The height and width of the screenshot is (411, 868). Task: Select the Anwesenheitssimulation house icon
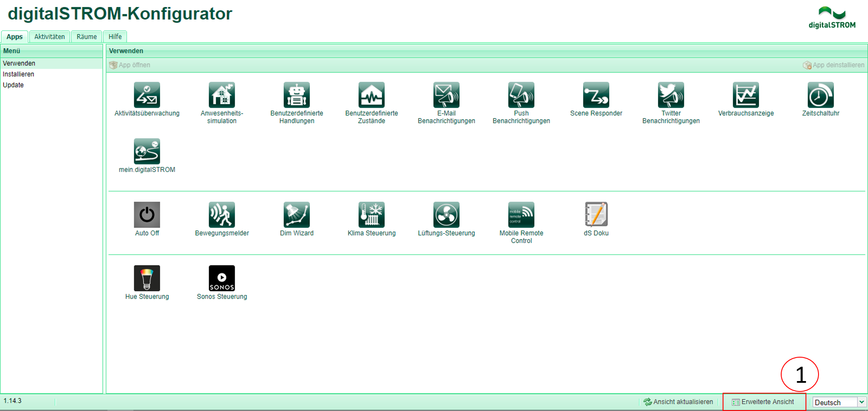(x=222, y=95)
